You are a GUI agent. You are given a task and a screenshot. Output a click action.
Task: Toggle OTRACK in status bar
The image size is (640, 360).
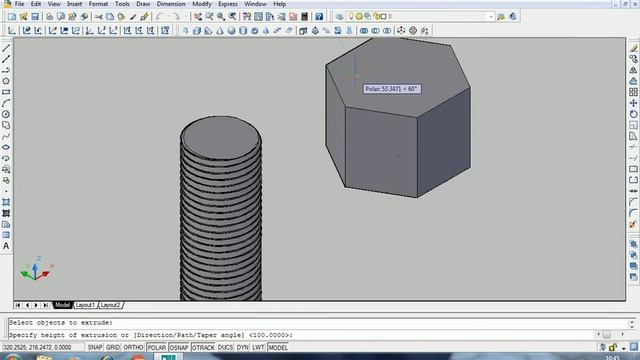point(203,347)
